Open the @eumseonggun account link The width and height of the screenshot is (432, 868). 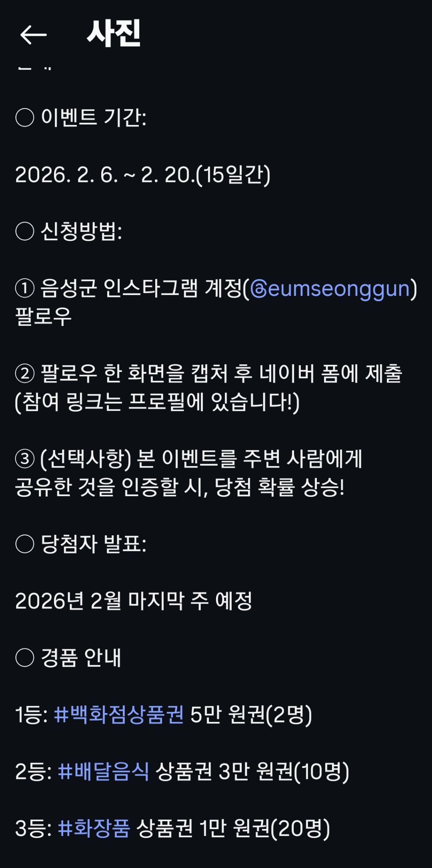pos(330,289)
